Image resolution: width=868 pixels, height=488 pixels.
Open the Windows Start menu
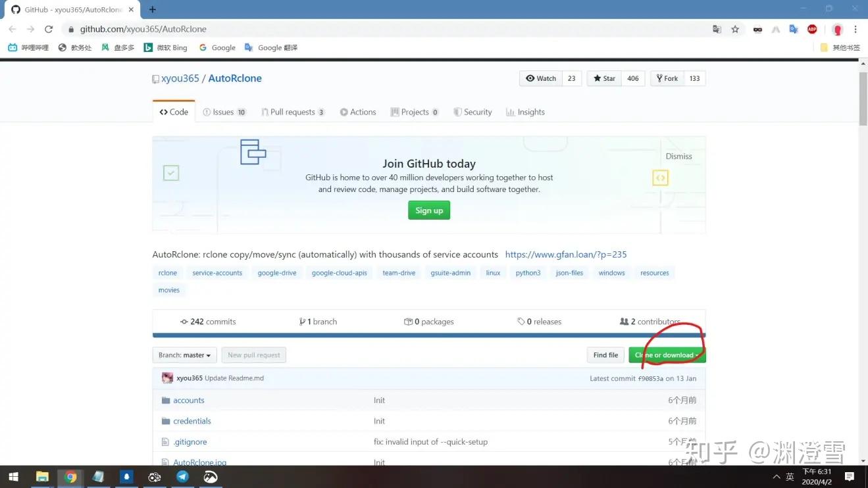[13, 477]
